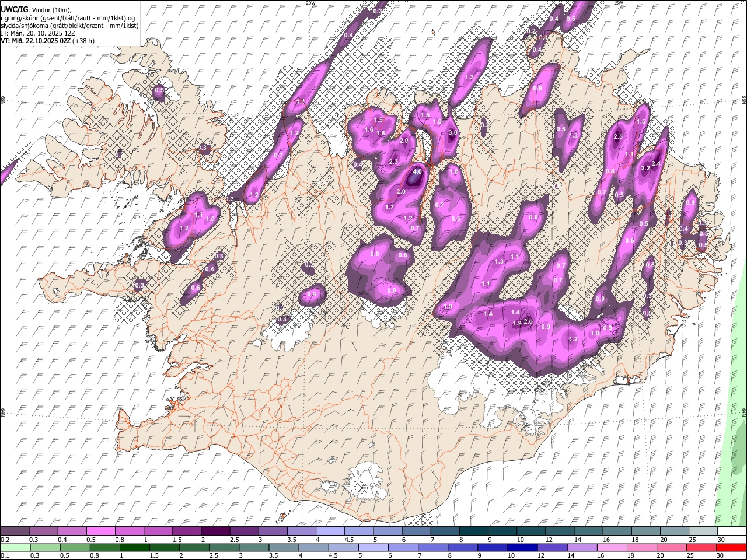747x560 pixels.
Task: Click the '2.2' snowfall value on the map
Action: [x=645, y=169]
